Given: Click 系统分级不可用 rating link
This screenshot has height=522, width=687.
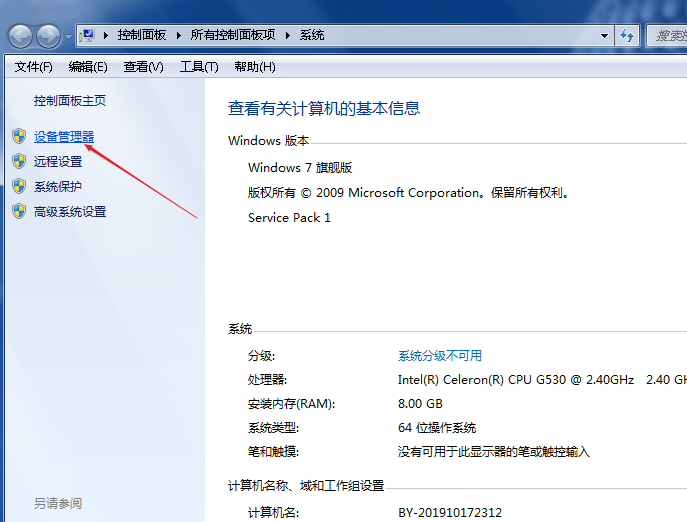Looking at the screenshot, I should coord(440,355).
